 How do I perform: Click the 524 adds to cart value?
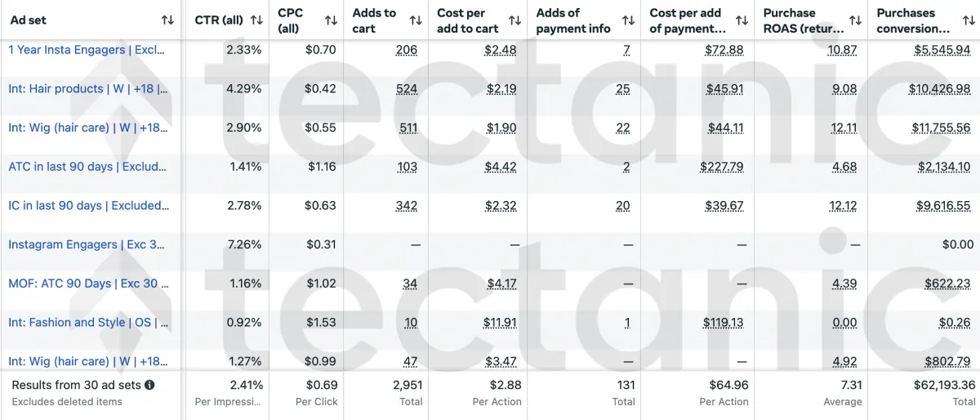click(407, 89)
